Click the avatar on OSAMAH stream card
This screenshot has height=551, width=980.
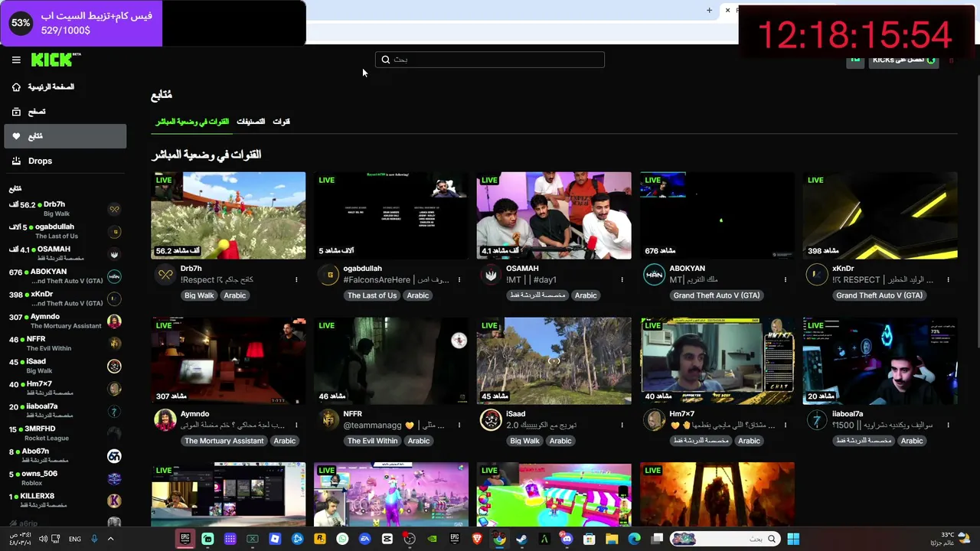(491, 275)
